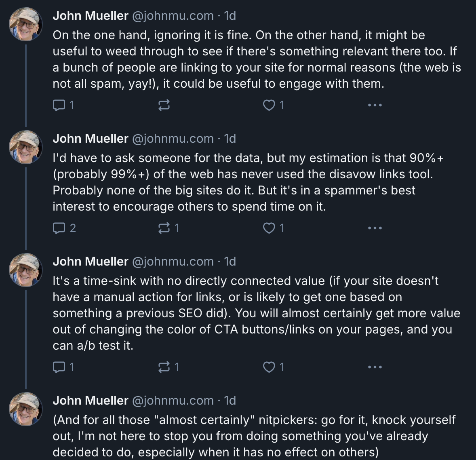The height and width of the screenshot is (460, 476).
Task: Open John Mueller name link on first post
Action: 91,16
